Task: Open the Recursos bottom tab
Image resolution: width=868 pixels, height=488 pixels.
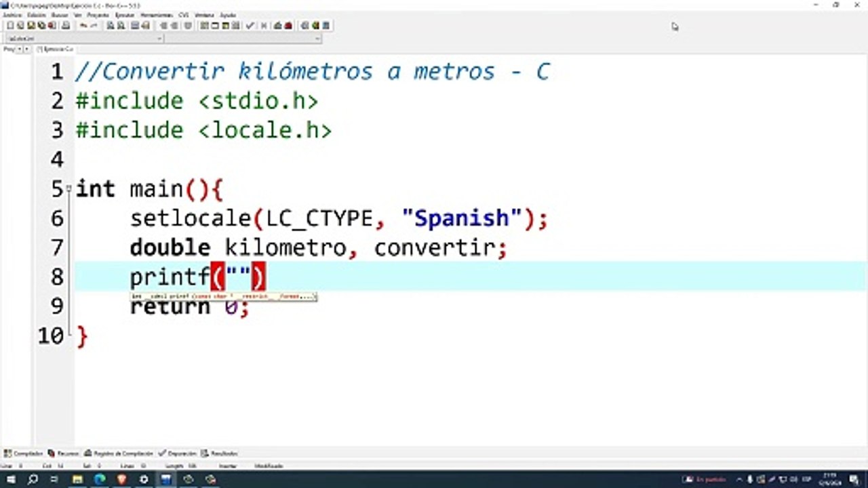Action: coord(64,453)
